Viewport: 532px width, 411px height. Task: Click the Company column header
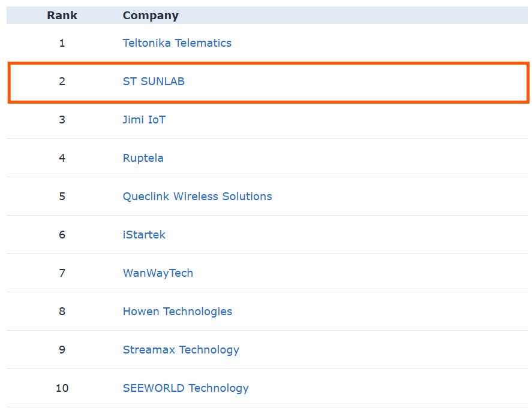(151, 16)
